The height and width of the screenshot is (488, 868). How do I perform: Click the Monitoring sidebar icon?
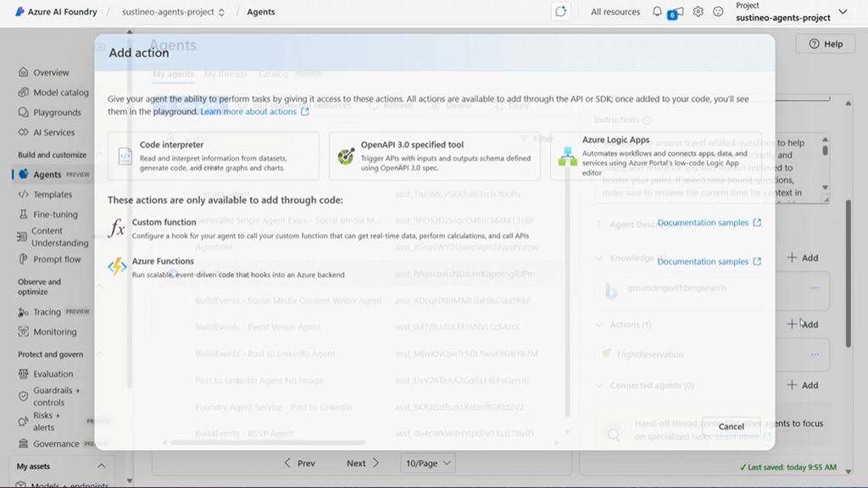(23, 332)
